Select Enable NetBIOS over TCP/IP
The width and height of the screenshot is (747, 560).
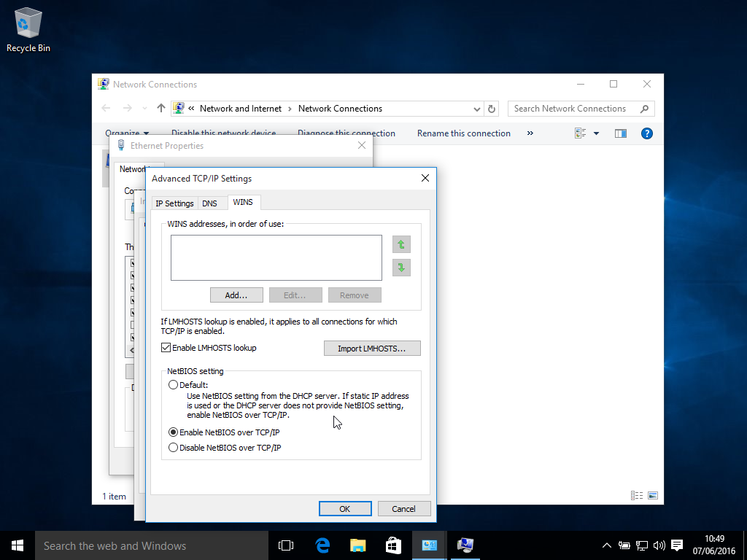click(174, 432)
